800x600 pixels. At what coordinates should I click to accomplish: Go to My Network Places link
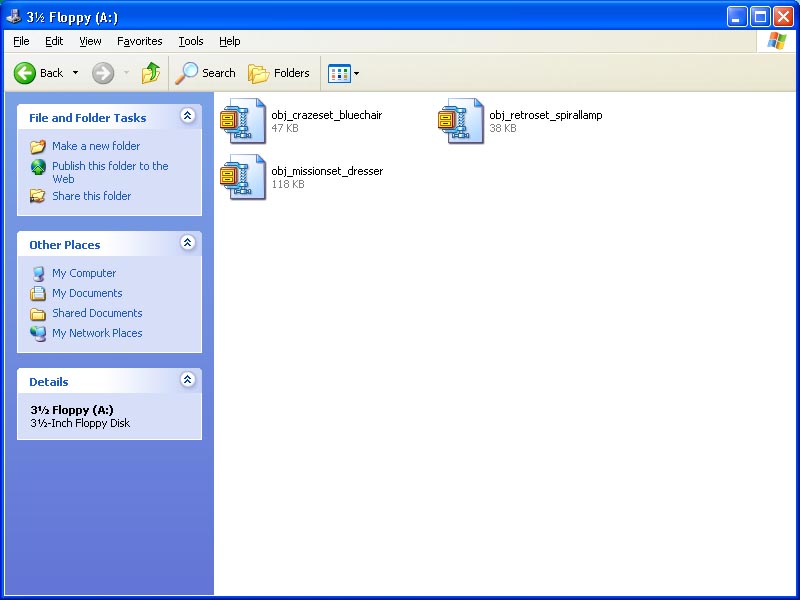pos(97,333)
